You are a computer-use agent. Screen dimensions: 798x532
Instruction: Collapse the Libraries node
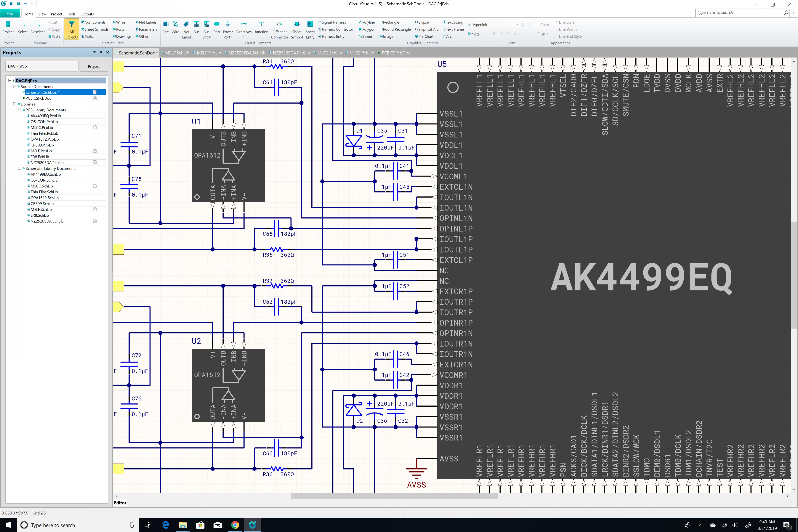pos(15,104)
